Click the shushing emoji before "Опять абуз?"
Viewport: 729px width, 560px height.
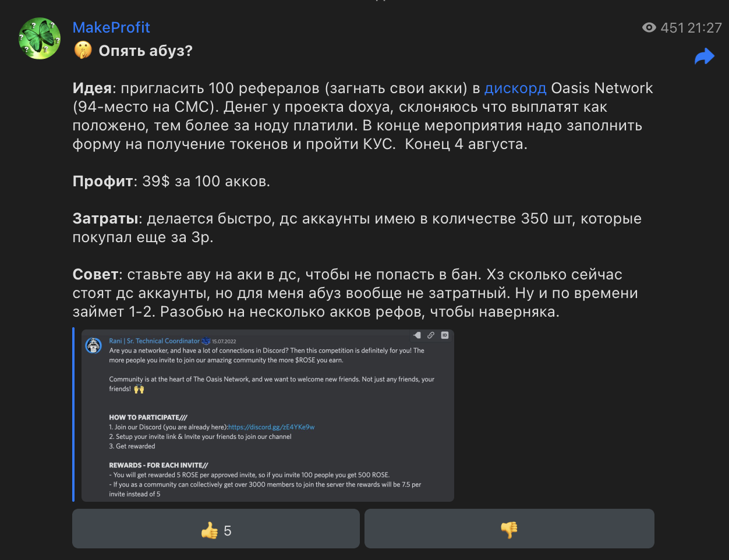[83, 51]
